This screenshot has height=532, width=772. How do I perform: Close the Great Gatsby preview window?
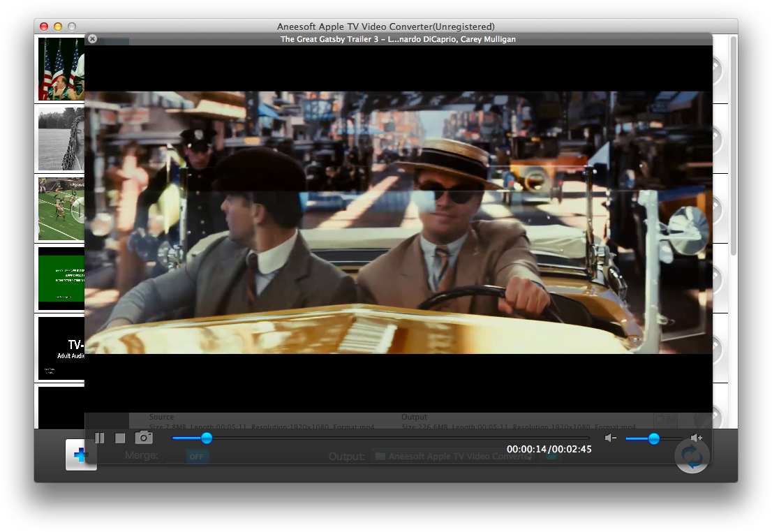click(93, 39)
